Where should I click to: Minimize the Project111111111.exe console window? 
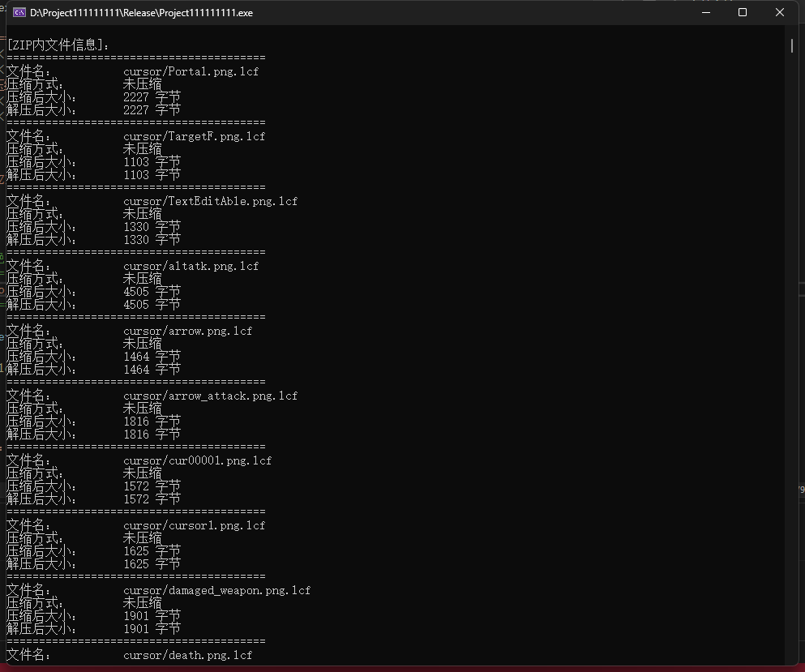point(706,12)
